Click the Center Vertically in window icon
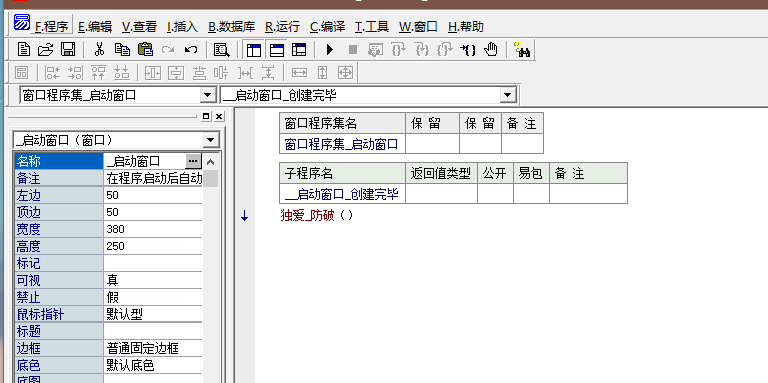 tap(176, 73)
